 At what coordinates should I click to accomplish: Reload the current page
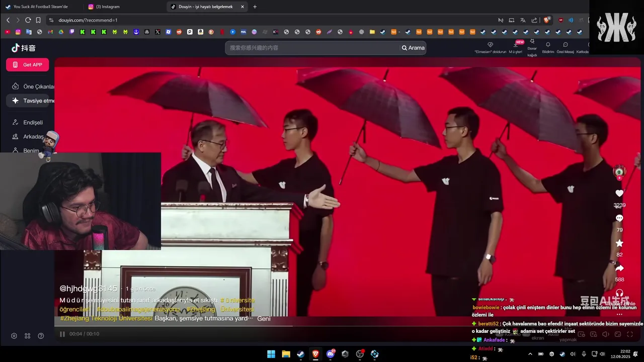click(x=28, y=20)
